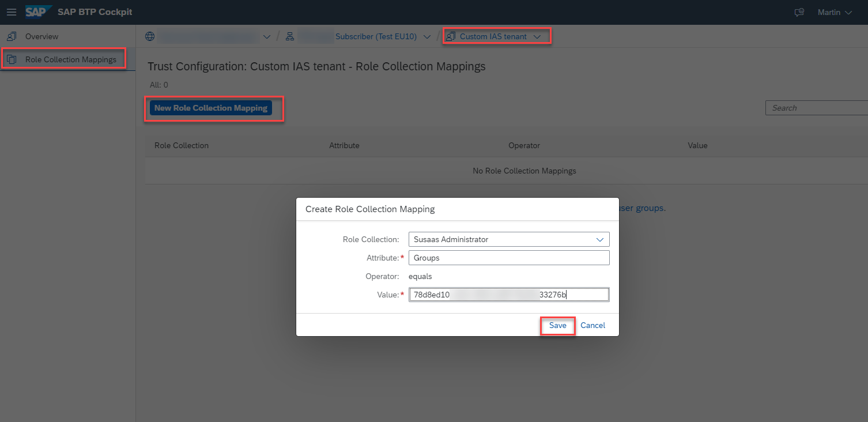The height and width of the screenshot is (422, 868).
Task: Click the Value column header
Action: click(697, 145)
